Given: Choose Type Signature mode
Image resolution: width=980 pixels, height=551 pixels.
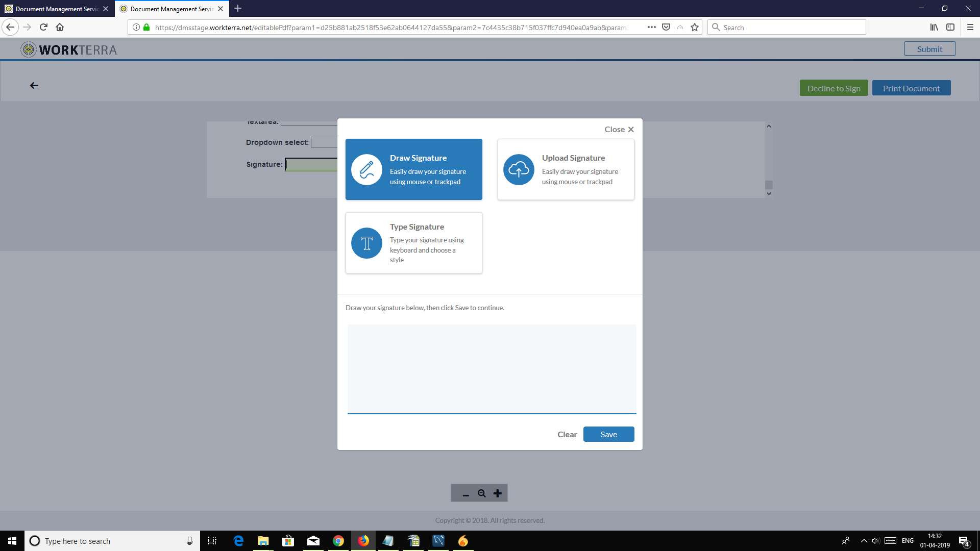Looking at the screenshot, I should click(x=413, y=243).
